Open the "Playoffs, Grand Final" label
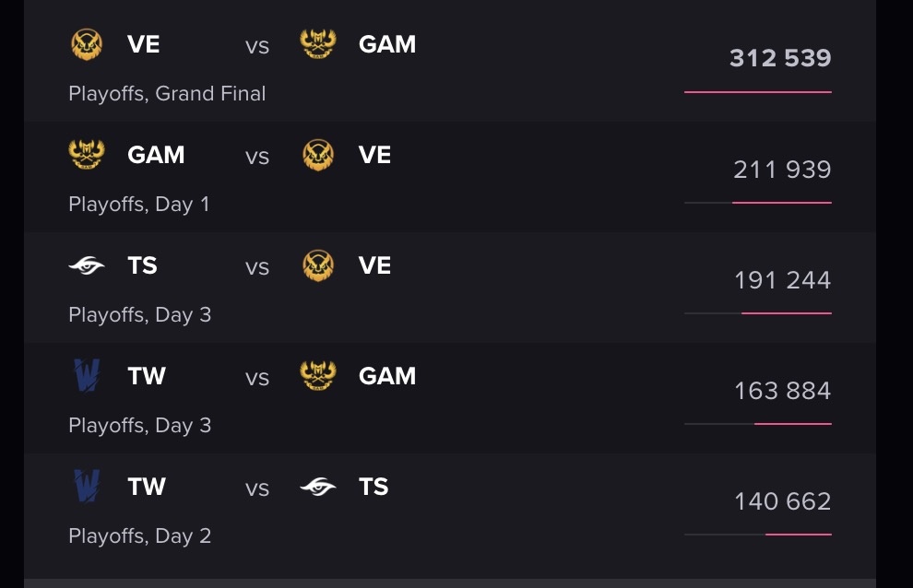 click(x=167, y=94)
